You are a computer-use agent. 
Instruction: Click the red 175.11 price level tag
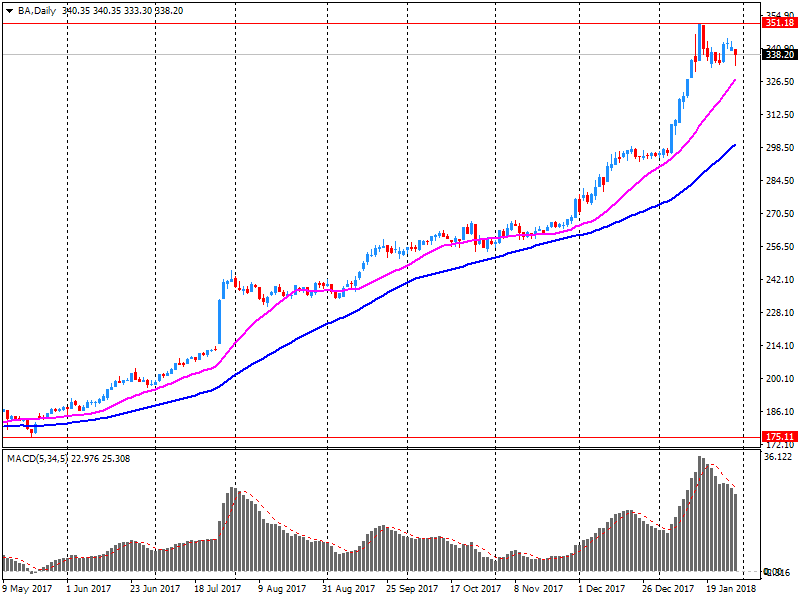click(x=780, y=437)
